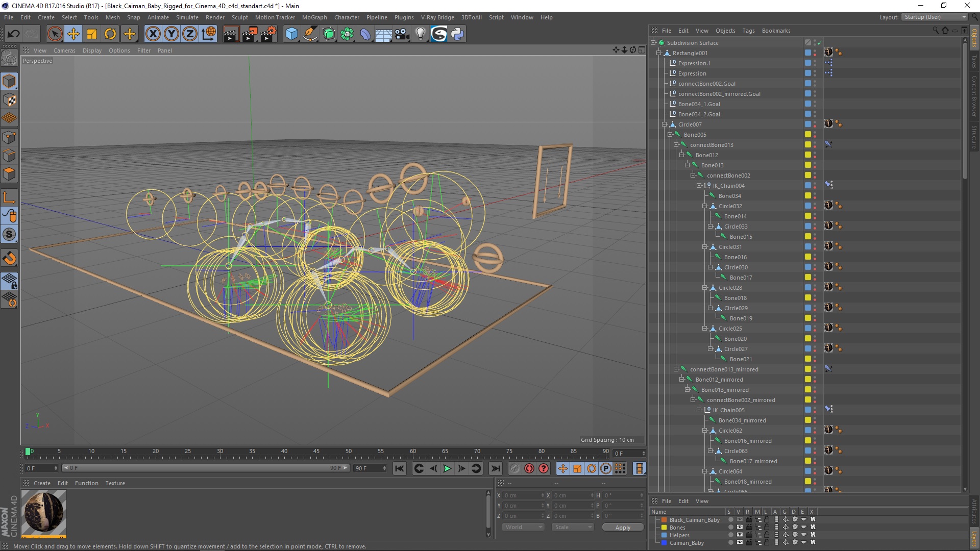Open Edit Render Settings
Image resolution: width=980 pixels, height=551 pixels.
pyautogui.click(x=268, y=34)
